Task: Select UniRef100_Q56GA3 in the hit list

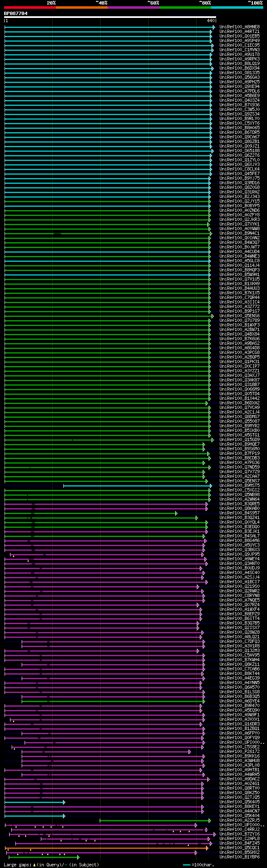Action: point(239,77)
